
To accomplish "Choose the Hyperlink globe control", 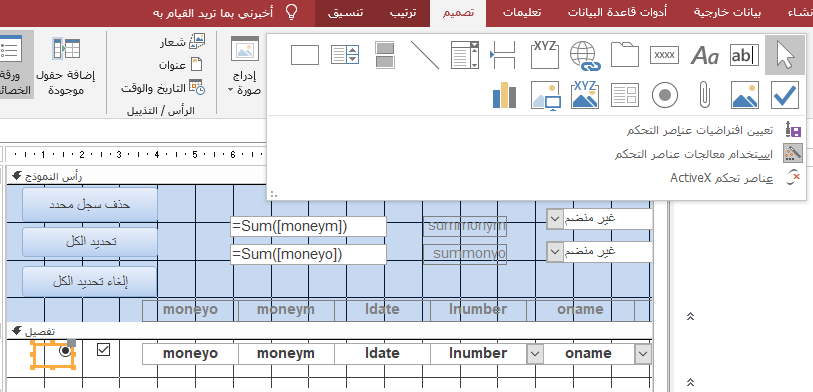I will point(584,55).
